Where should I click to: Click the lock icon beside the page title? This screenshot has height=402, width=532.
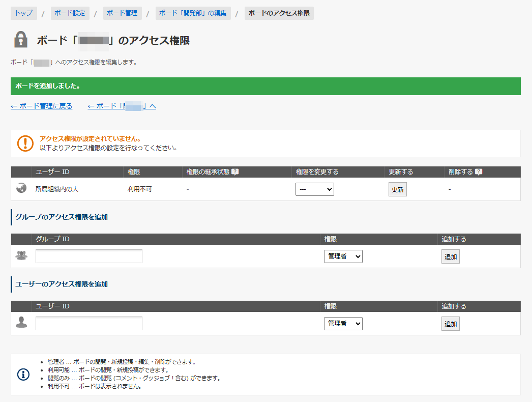(x=21, y=39)
